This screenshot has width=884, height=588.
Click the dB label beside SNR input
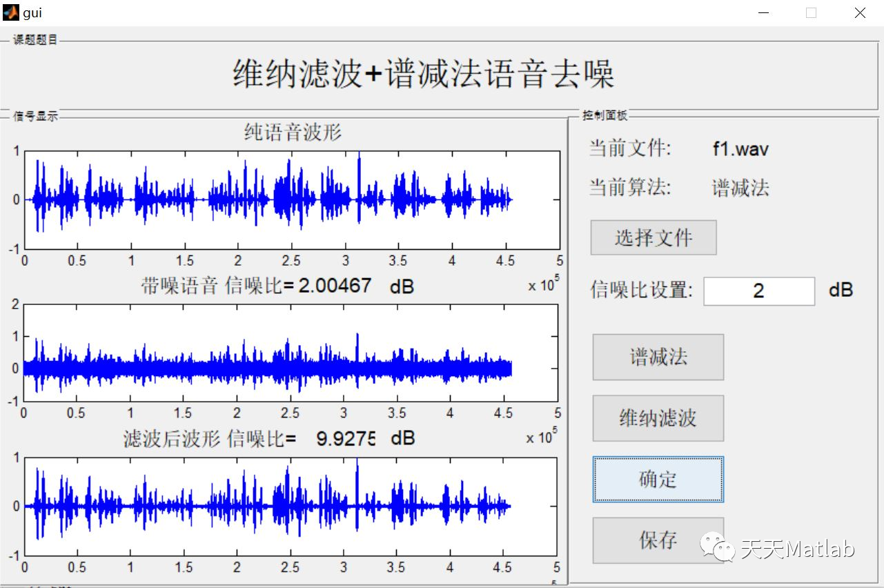pos(840,290)
